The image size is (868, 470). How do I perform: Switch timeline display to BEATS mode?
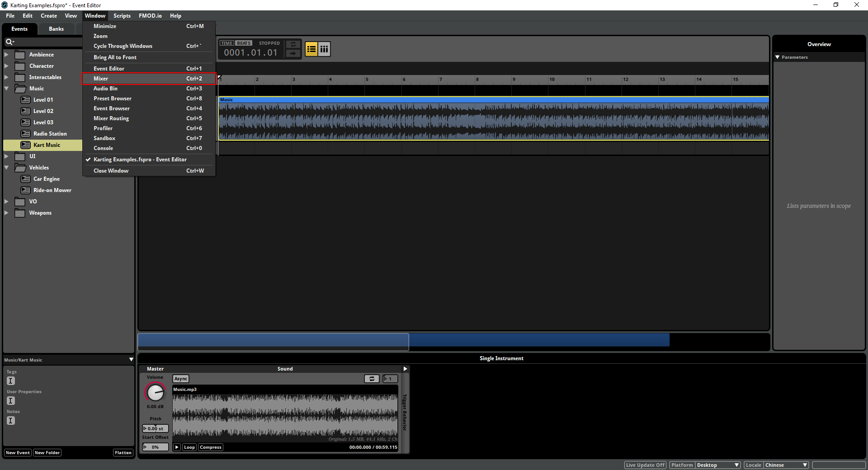pos(243,42)
